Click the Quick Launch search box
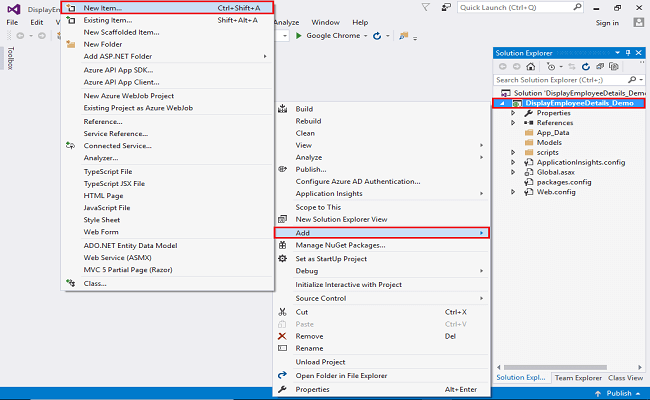 click(x=520, y=7)
